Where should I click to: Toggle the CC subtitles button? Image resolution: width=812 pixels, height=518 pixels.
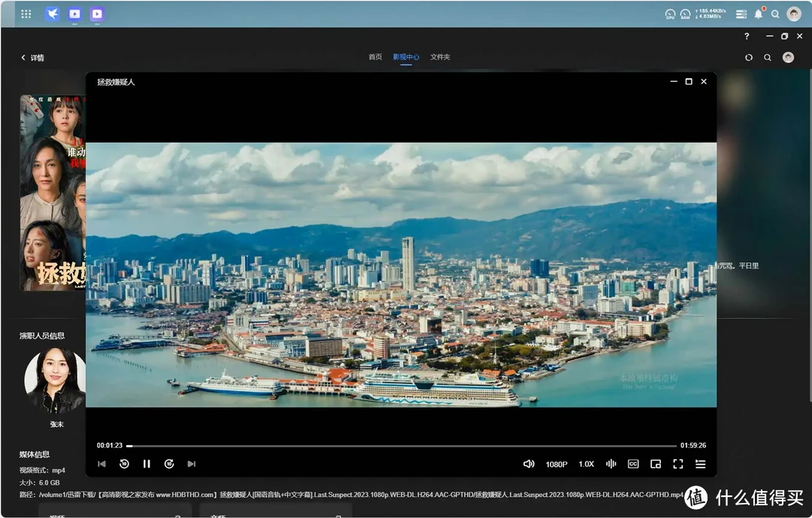coord(633,464)
